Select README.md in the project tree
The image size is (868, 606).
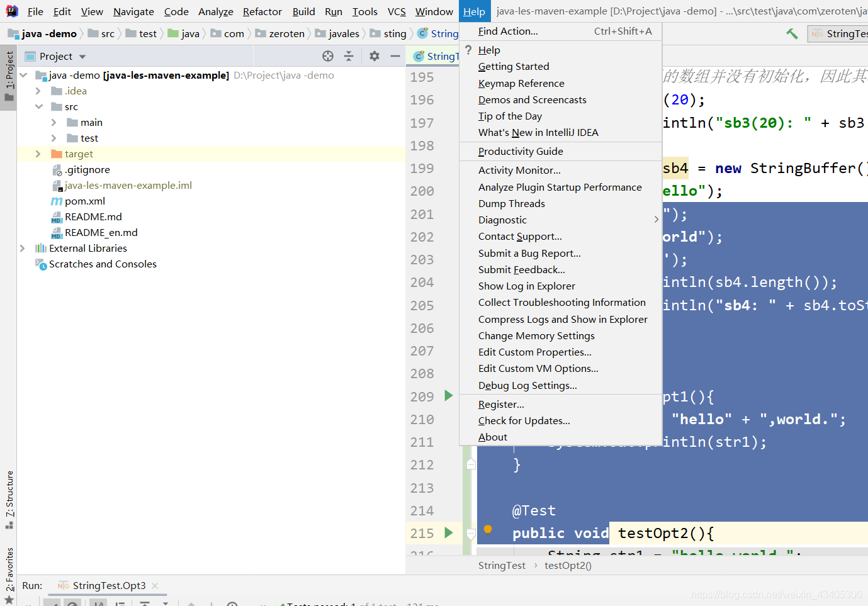tap(93, 217)
